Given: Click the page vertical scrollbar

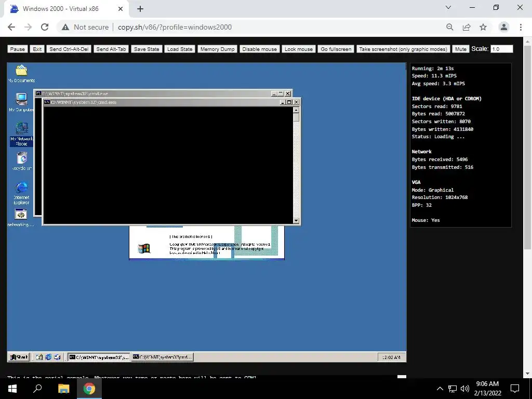Looking at the screenshot, I should click(x=527, y=147).
